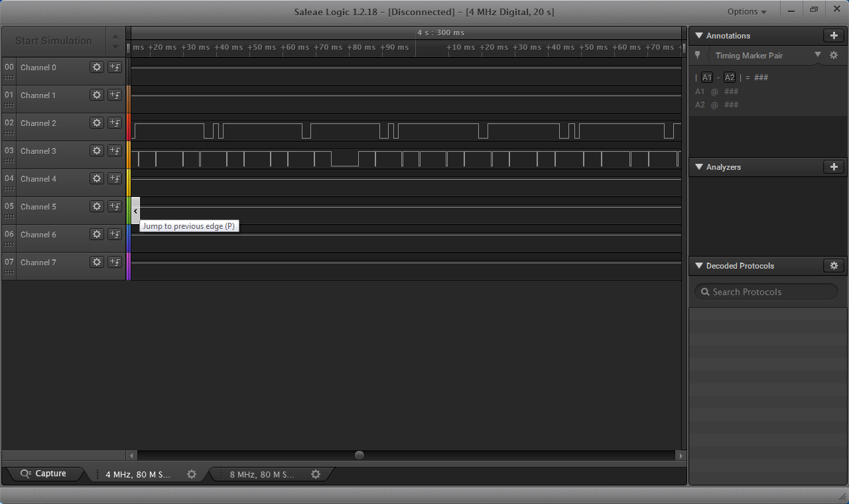Set trigger edge for Channel 6
Screen dimensions: 849x504
point(115,234)
